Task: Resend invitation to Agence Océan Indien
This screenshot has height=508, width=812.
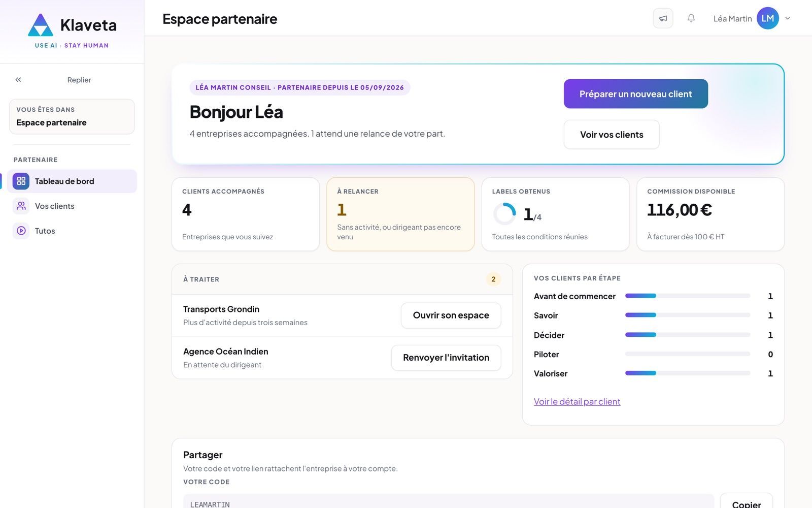Action: click(x=446, y=358)
